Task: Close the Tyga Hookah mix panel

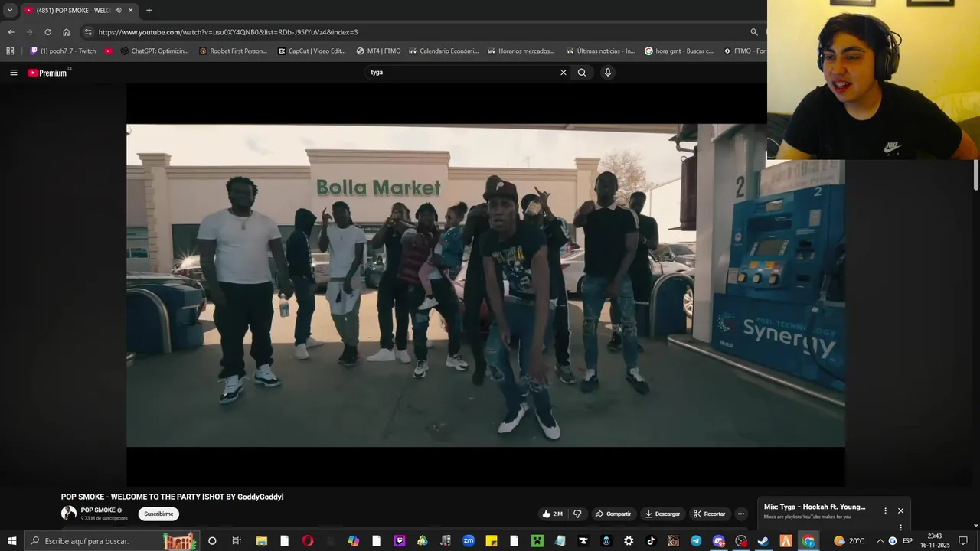Action: [x=900, y=510]
